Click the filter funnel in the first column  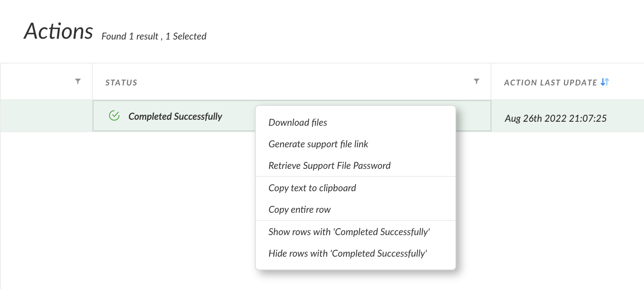pos(78,81)
